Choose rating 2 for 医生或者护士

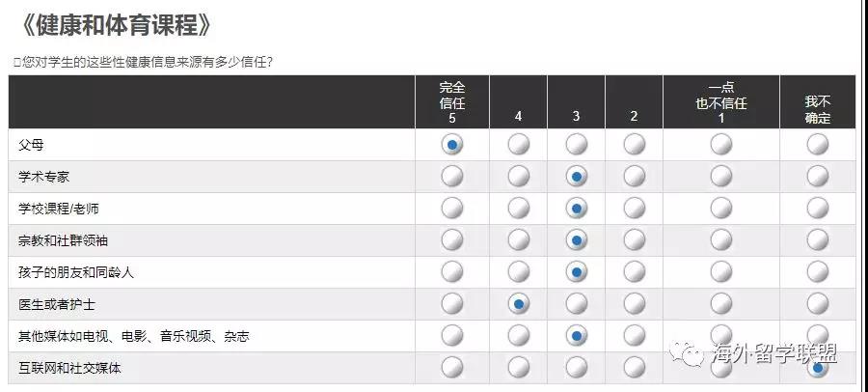(634, 303)
